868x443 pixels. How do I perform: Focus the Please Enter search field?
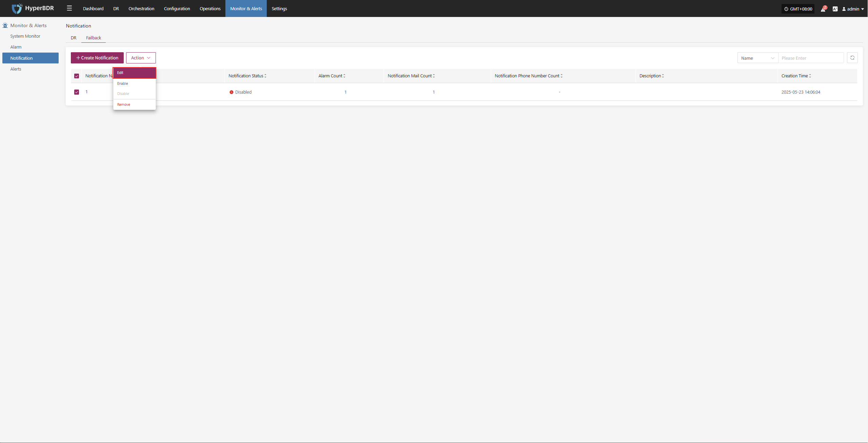point(811,58)
